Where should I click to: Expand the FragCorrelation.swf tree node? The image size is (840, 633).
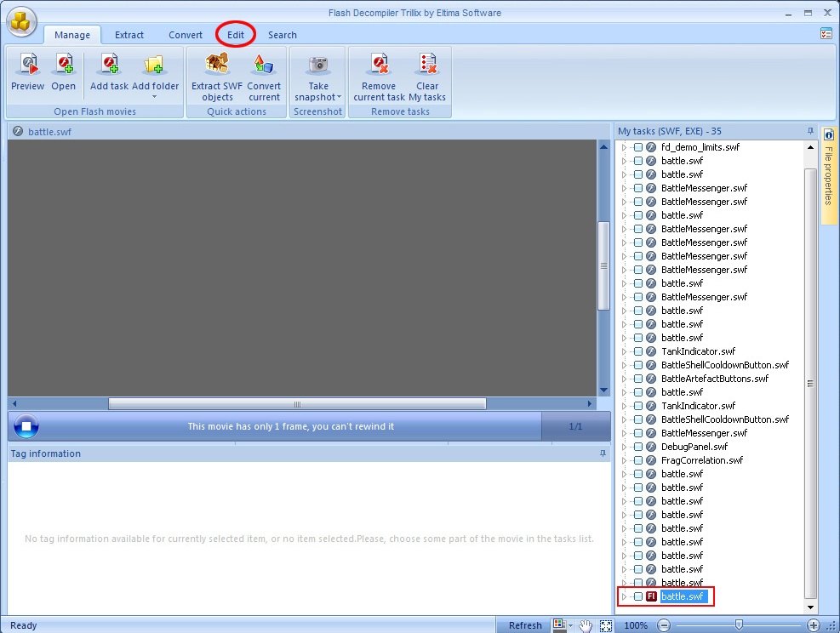pyautogui.click(x=624, y=460)
